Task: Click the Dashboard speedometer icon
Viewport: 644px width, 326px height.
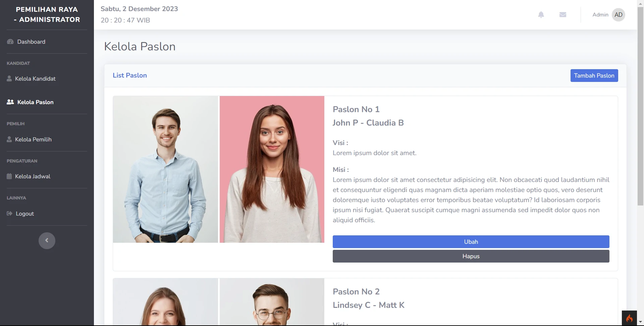Action: click(9, 41)
